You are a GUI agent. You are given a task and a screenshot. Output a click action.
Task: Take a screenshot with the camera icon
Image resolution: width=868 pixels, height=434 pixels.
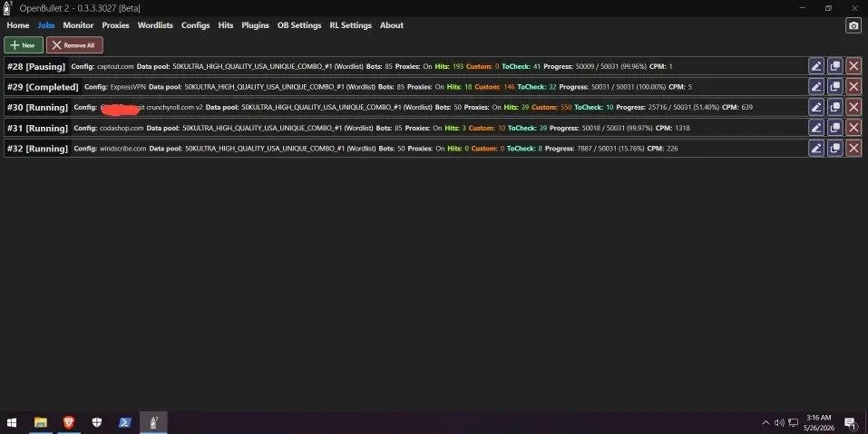pyautogui.click(x=853, y=25)
